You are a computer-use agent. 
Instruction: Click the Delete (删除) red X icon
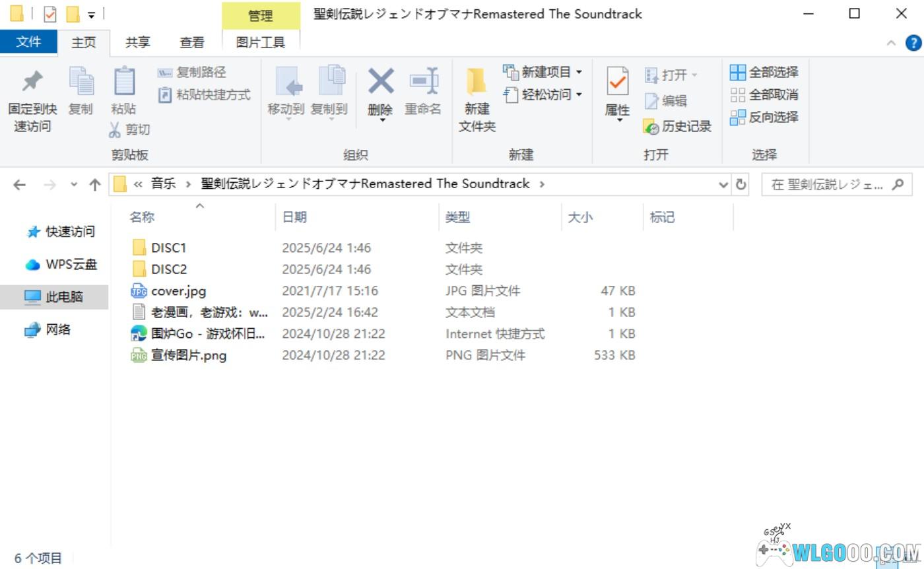(x=380, y=83)
